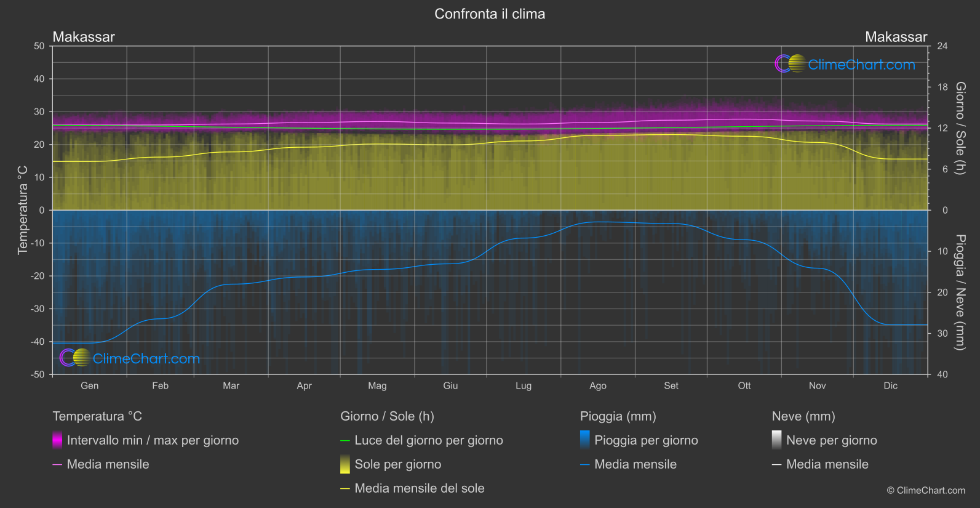Click the 'Ott' month label

tap(744, 385)
